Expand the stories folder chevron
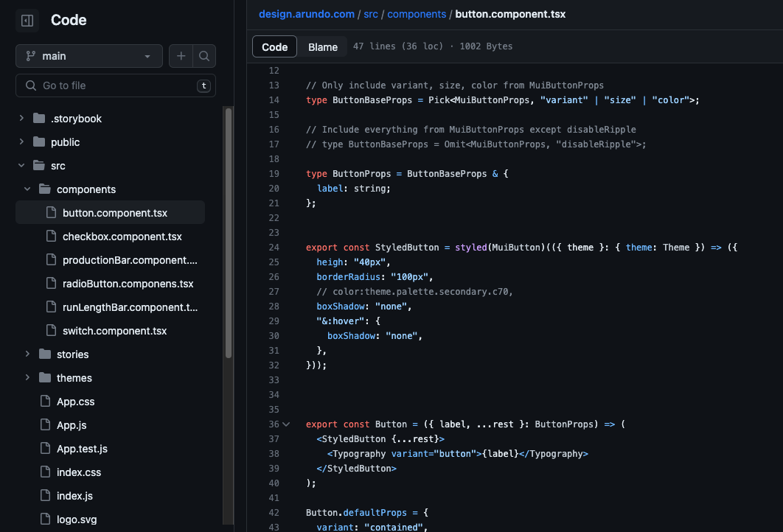783x532 pixels. [x=27, y=354]
